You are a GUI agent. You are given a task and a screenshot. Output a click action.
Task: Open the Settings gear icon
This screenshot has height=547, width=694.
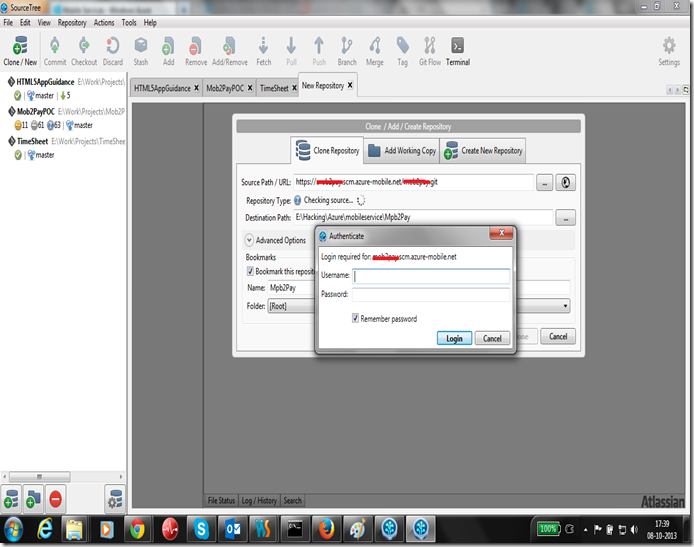(669, 50)
